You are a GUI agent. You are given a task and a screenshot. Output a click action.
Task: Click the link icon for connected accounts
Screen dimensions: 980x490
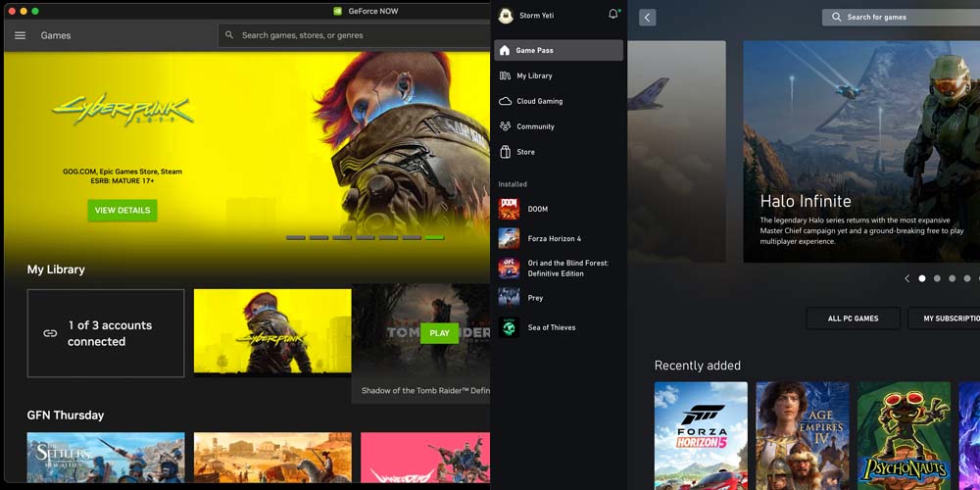pos(50,333)
